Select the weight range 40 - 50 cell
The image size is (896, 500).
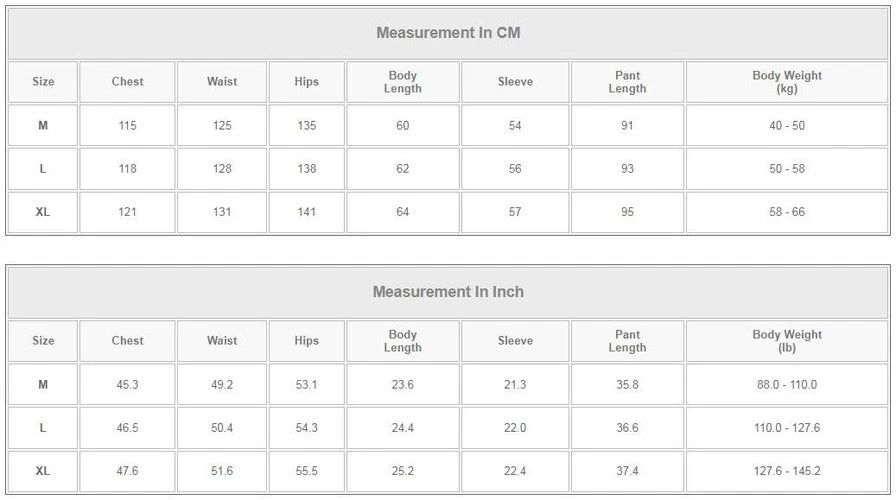click(x=787, y=126)
